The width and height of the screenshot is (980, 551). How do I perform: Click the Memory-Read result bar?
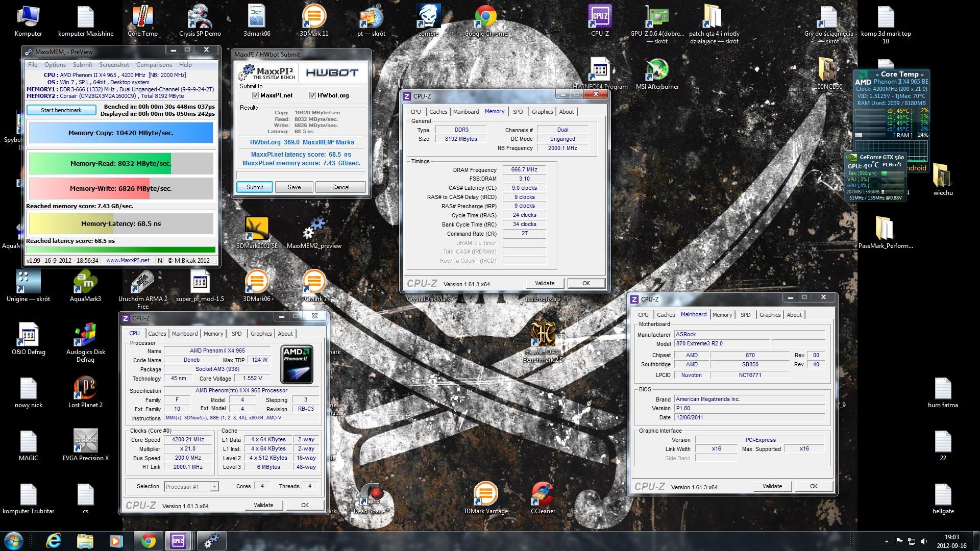121,164
